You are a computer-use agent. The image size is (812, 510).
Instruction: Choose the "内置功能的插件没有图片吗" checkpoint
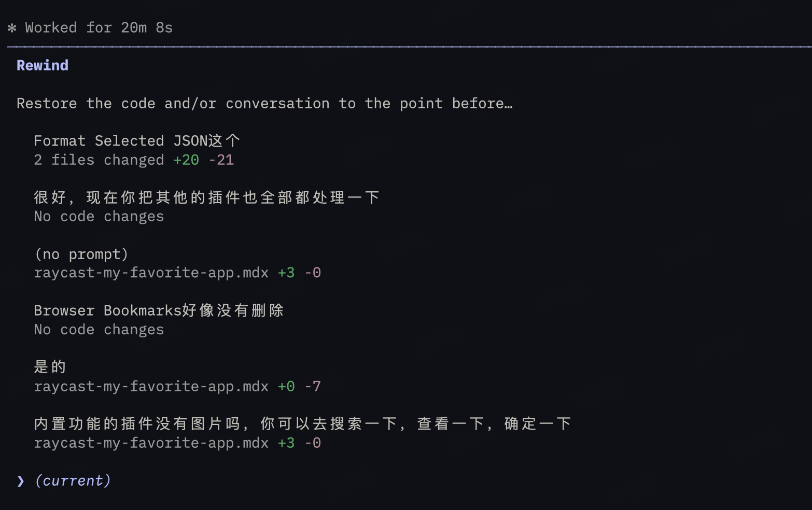click(x=302, y=424)
